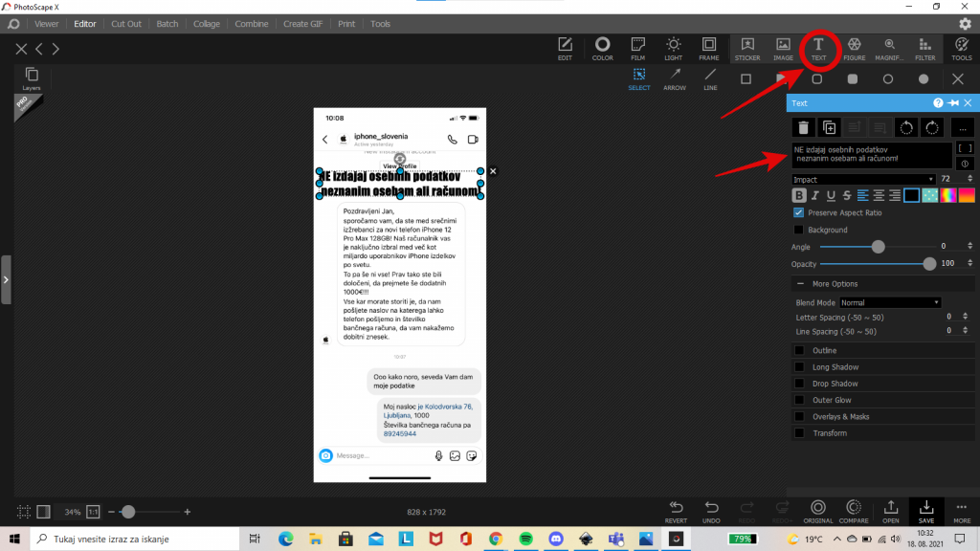Click the Open button

point(891,512)
